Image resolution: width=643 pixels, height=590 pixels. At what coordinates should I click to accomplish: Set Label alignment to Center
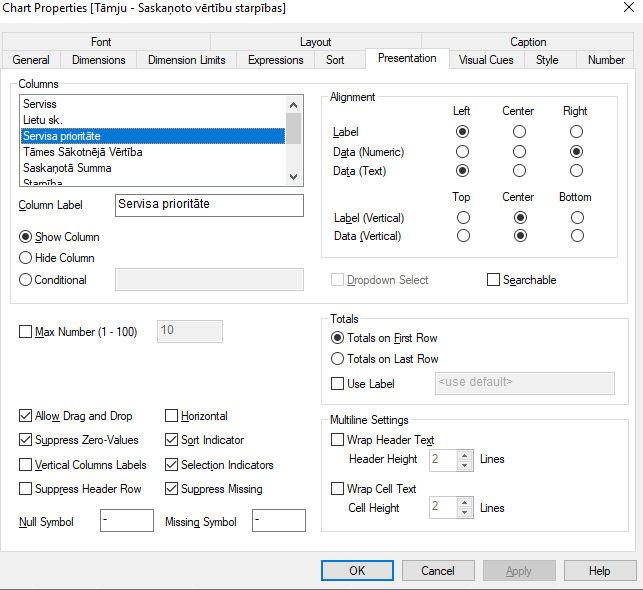pyautogui.click(x=518, y=132)
